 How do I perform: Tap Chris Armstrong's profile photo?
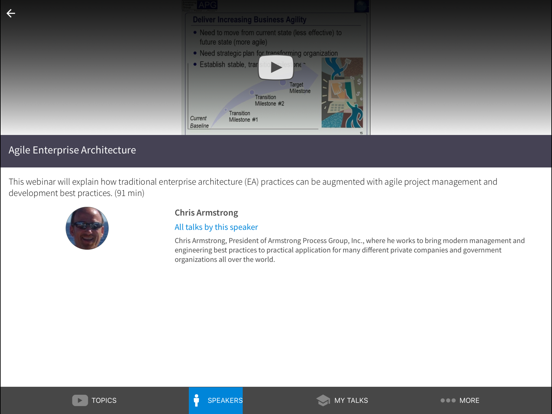click(x=87, y=228)
